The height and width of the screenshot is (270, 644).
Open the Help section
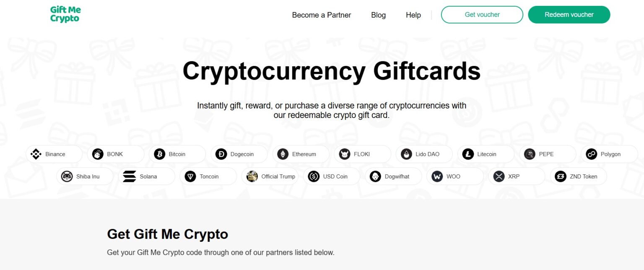pos(413,15)
